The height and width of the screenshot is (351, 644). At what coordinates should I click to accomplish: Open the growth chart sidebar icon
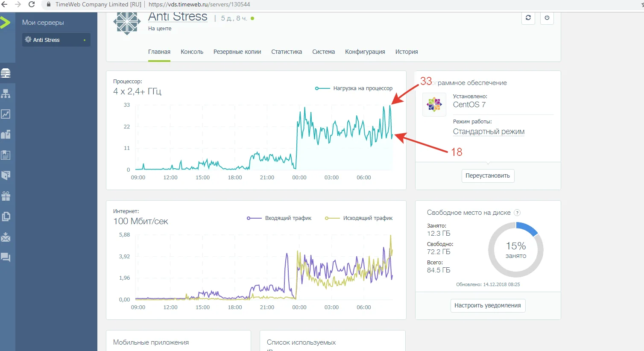point(6,114)
